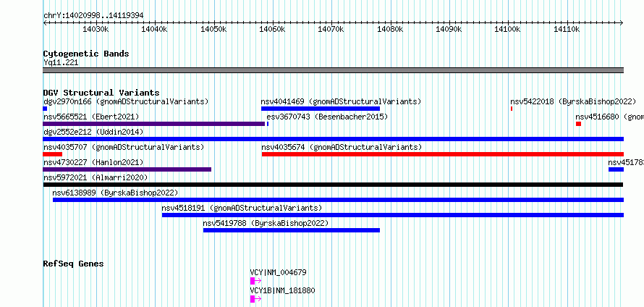
Task: Select the blue nsv5419788 variant bar
Action: coord(292,230)
